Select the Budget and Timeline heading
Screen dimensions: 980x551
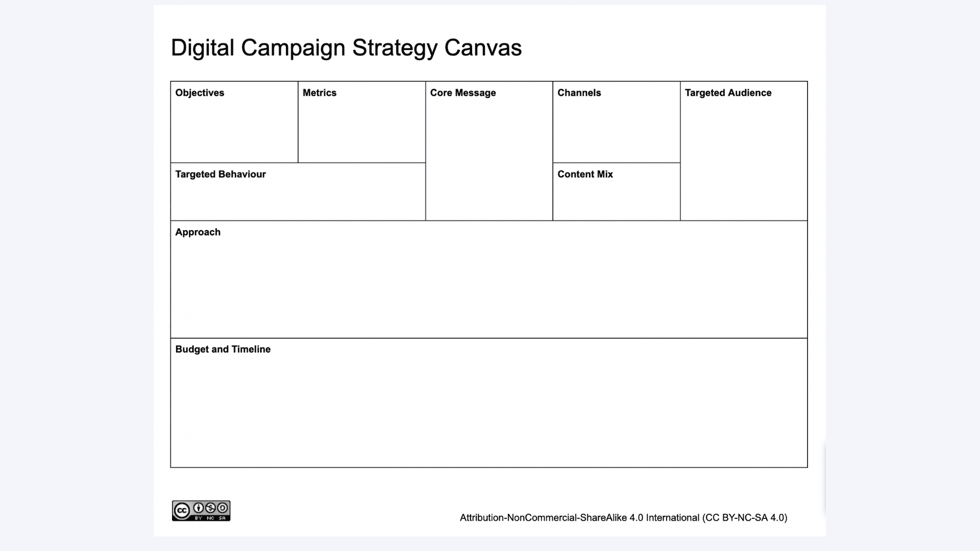pyautogui.click(x=223, y=349)
